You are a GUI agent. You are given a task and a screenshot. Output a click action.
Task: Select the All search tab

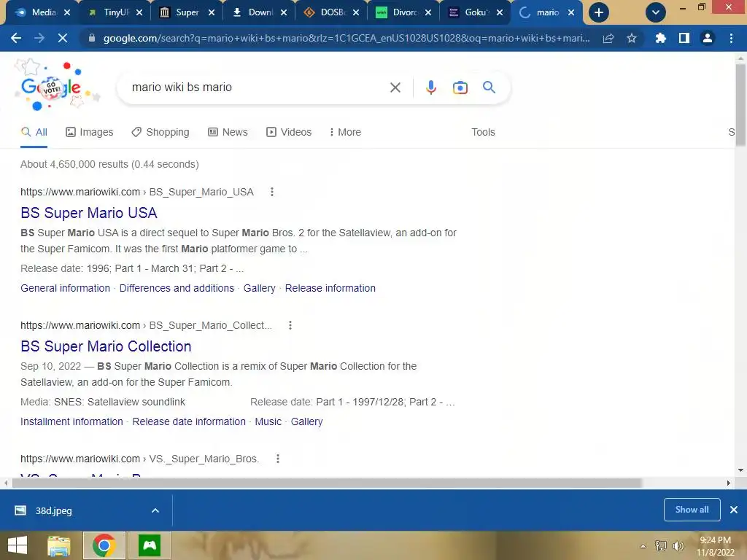(x=34, y=132)
